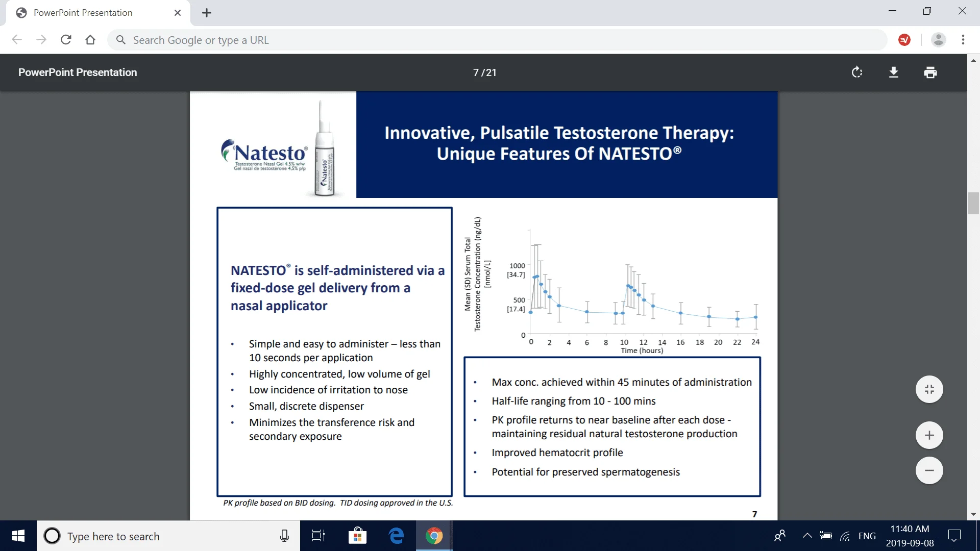
Task: Open Task View on the taskbar
Action: (318, 536)
